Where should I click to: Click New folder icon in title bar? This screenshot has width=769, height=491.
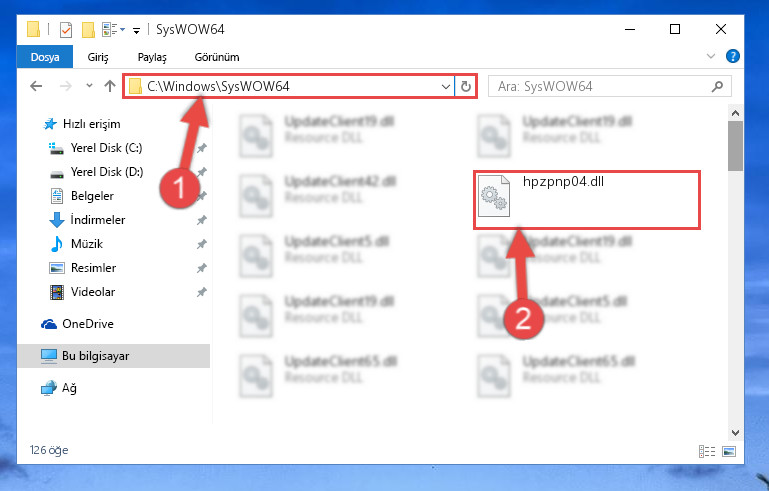pos(88,30)
